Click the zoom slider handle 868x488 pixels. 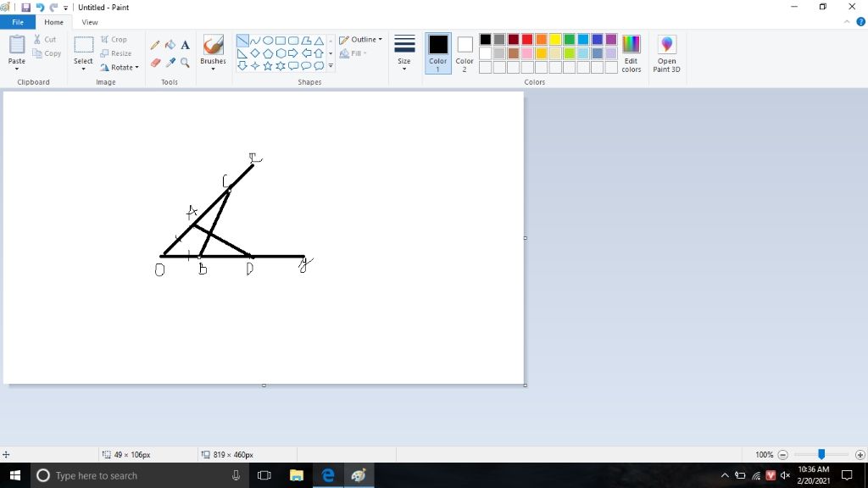click(x=821, y=454)
